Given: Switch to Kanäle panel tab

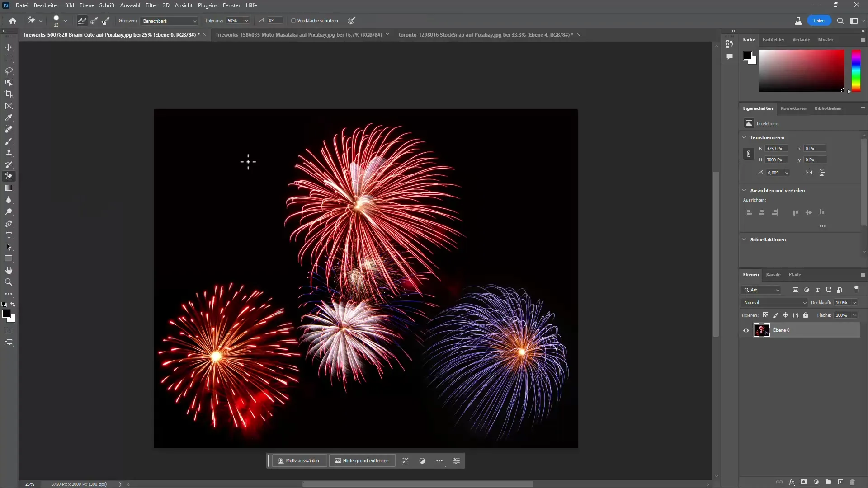Looking at the screenshot, I should pos(773,274).
